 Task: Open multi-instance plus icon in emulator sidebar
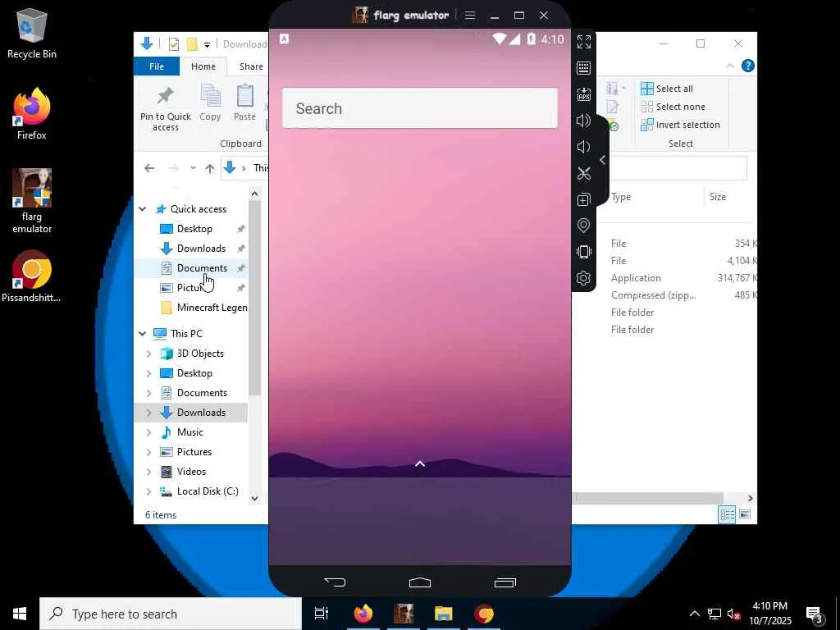(x=583, y=199)
